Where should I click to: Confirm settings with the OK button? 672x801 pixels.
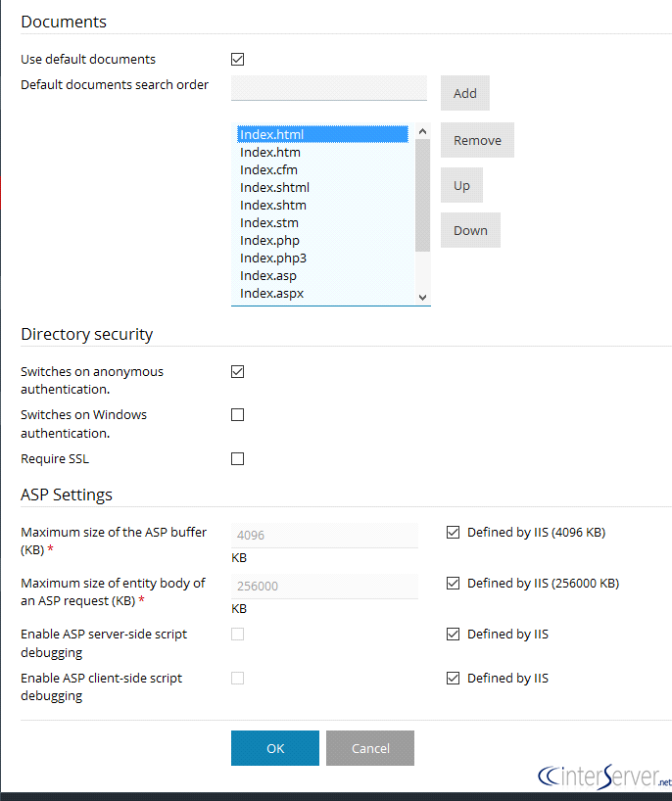click(x=275, y=748)
